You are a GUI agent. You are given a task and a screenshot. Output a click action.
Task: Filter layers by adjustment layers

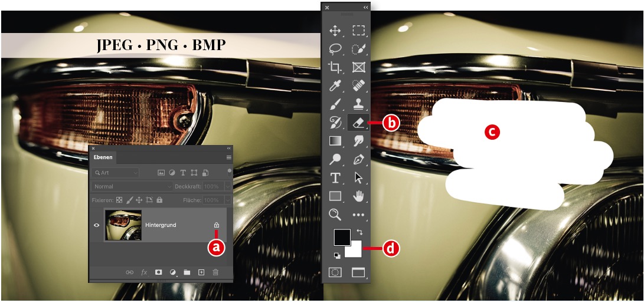[172, 173]
